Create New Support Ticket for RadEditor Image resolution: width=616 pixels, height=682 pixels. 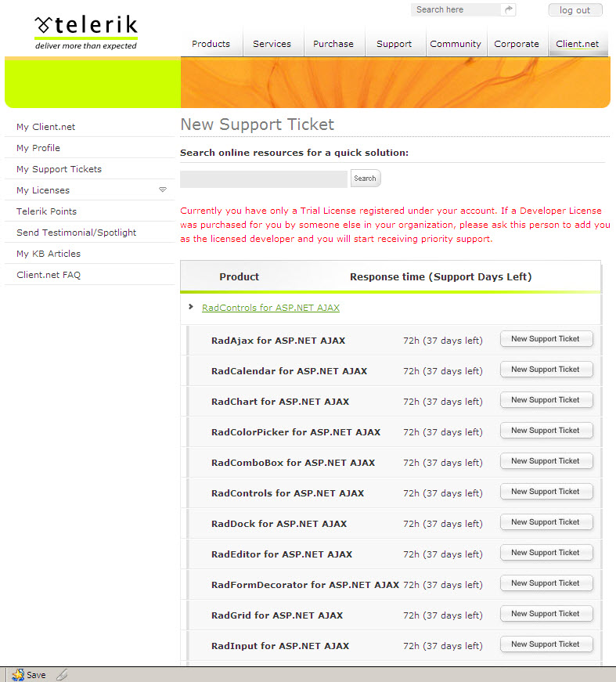point(546,552)
